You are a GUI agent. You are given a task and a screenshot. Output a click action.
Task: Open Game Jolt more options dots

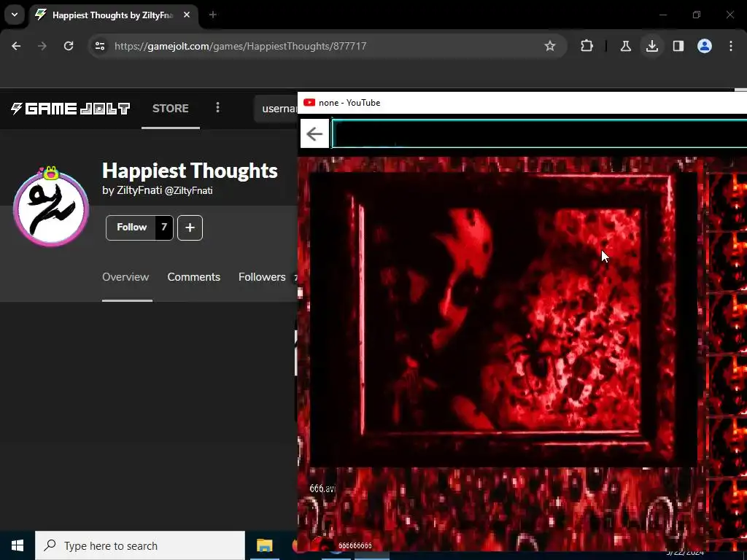click(x=217, y=108)
